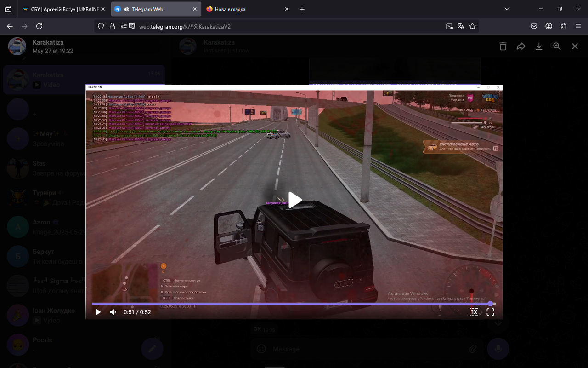Play video via large center button
This screenshot has height=368, width=588.
point(294,200)
